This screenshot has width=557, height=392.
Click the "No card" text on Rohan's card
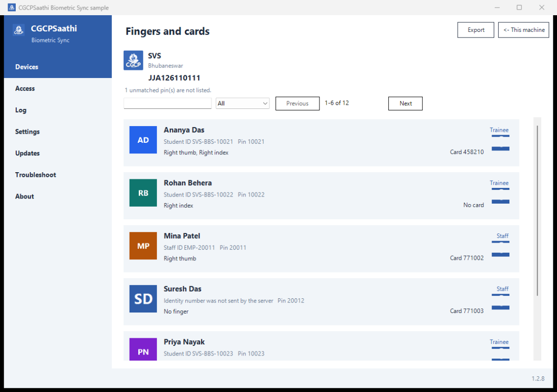(473, 205)
